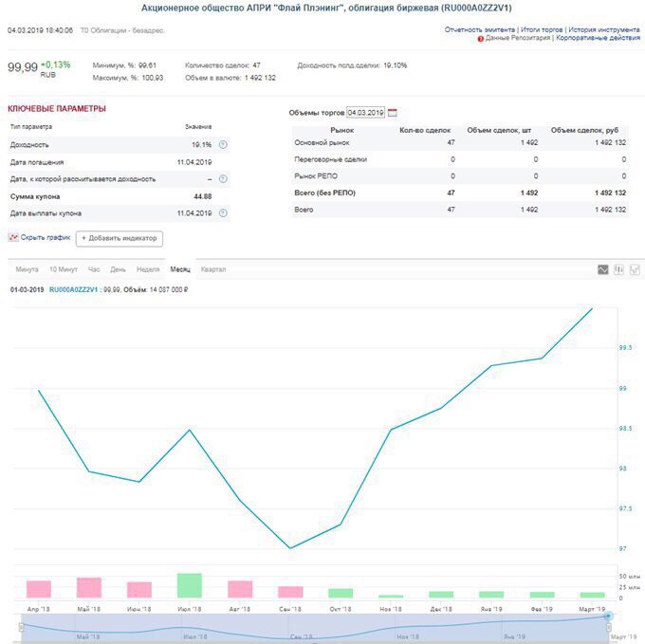Click the Сумма купона value 44.88
645x644 pixels.
click(202, 196)
